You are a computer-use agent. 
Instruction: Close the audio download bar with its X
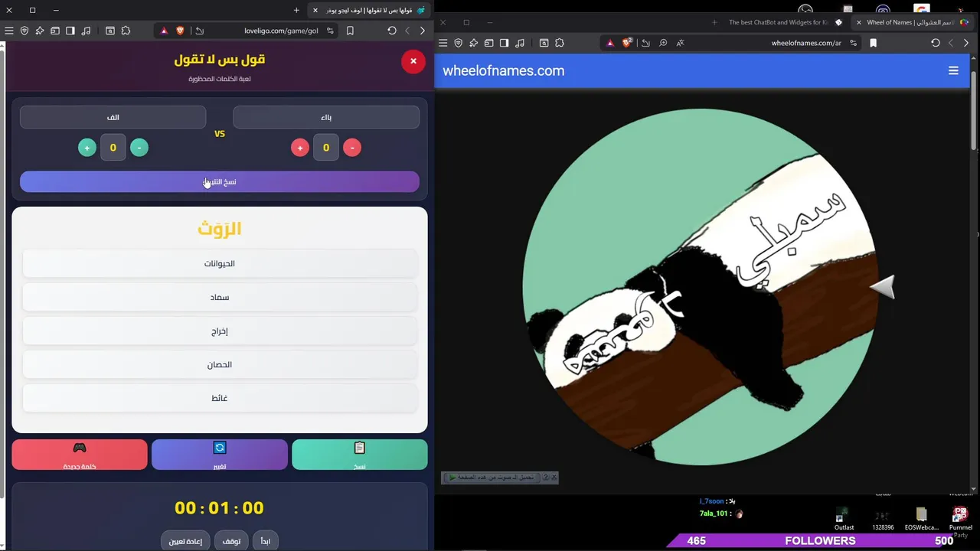[554, 477]
